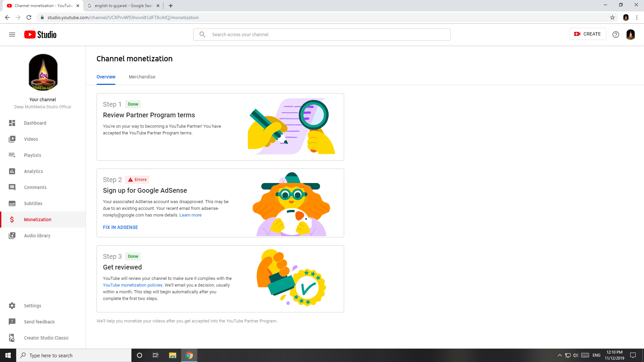Click the Playlists sidebar icon
Viewport: 644px width, 362px height.
[12, 155]
